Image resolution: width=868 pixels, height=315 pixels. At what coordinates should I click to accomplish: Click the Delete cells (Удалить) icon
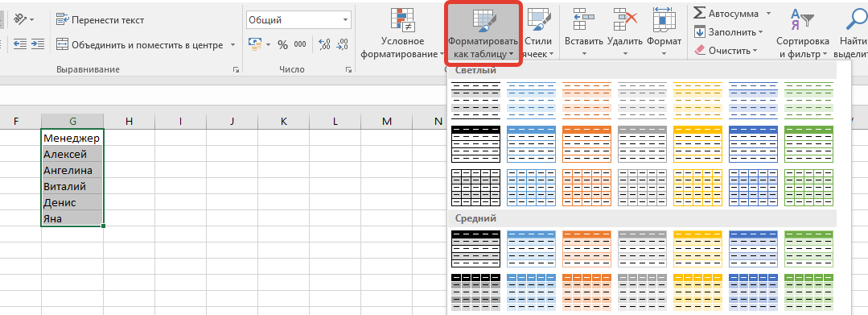625,20
